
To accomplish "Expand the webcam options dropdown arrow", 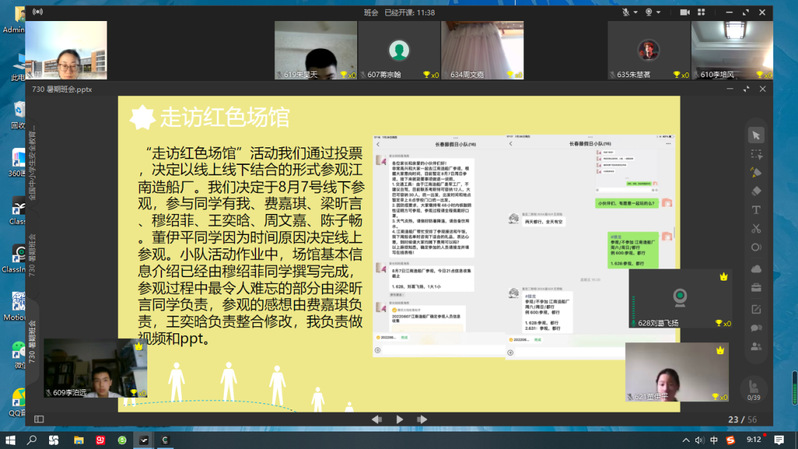I will (x=660, y=13).
